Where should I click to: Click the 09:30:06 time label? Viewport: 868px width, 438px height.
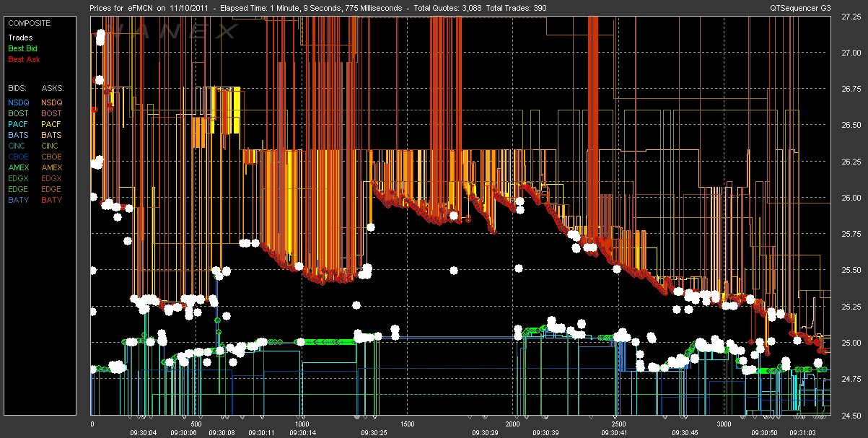point(183,432)
